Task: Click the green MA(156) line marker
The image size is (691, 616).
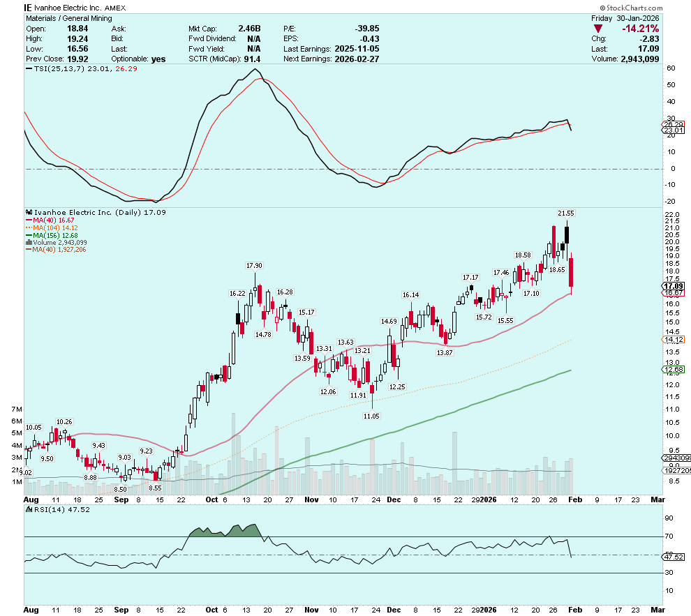Action: click(x=28, y=234)
